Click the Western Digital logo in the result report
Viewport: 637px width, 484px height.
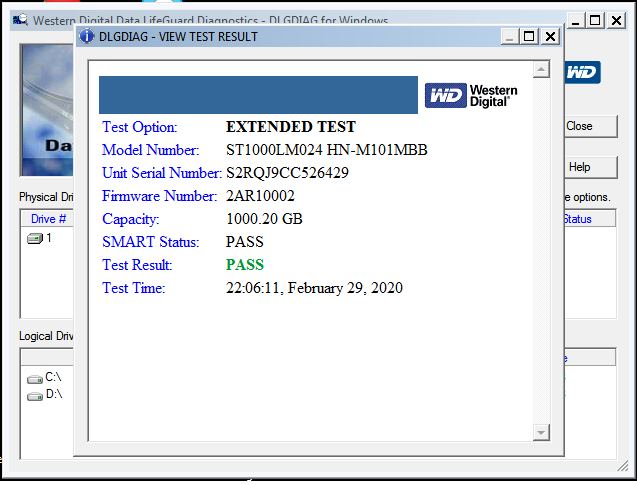tap(471, 95)
